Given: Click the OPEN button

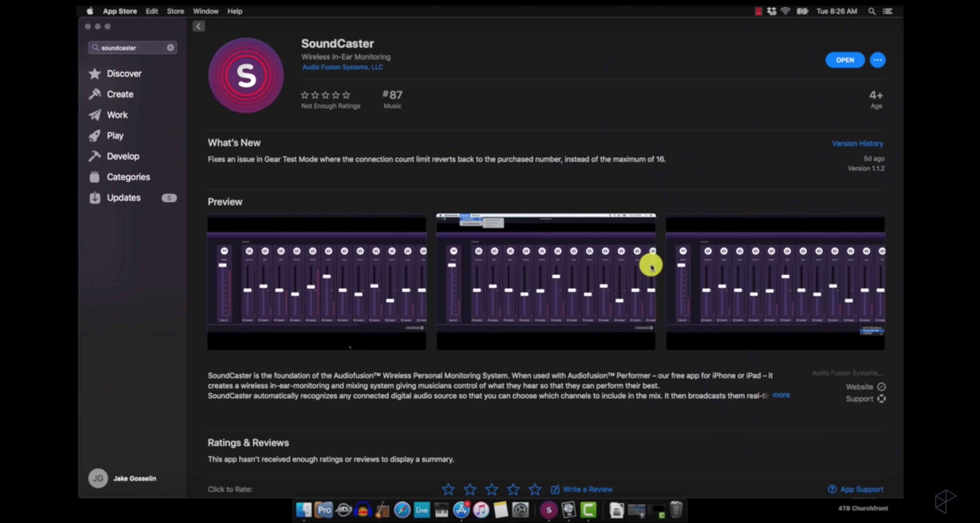Looking at the screenshot, I should (x=845, y=60).
